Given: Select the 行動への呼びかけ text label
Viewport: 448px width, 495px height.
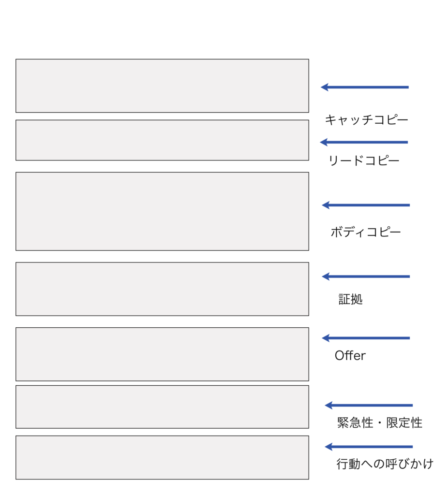Looking at the screenshot, I should (x=385, y=464).
